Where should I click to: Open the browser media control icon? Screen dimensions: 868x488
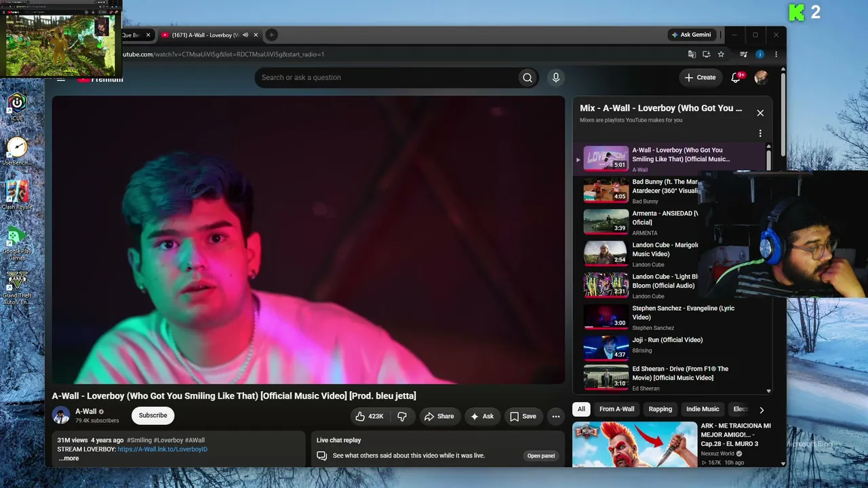(744, 54)
